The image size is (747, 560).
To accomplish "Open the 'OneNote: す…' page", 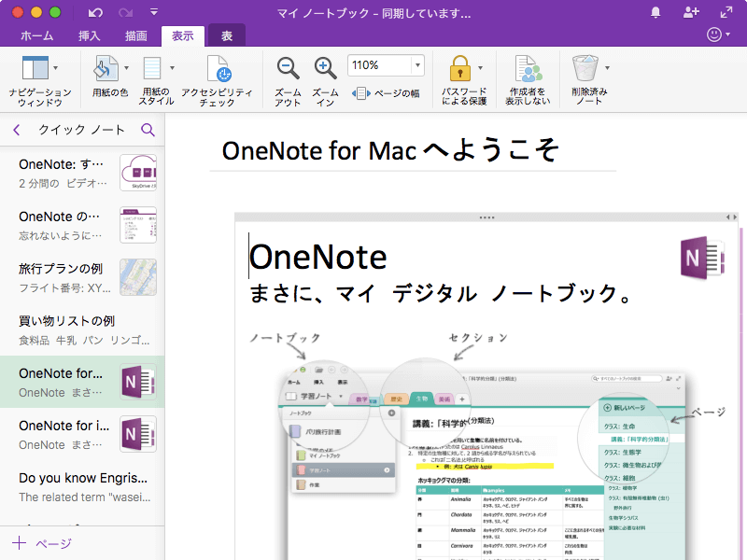I will [82, 173].
